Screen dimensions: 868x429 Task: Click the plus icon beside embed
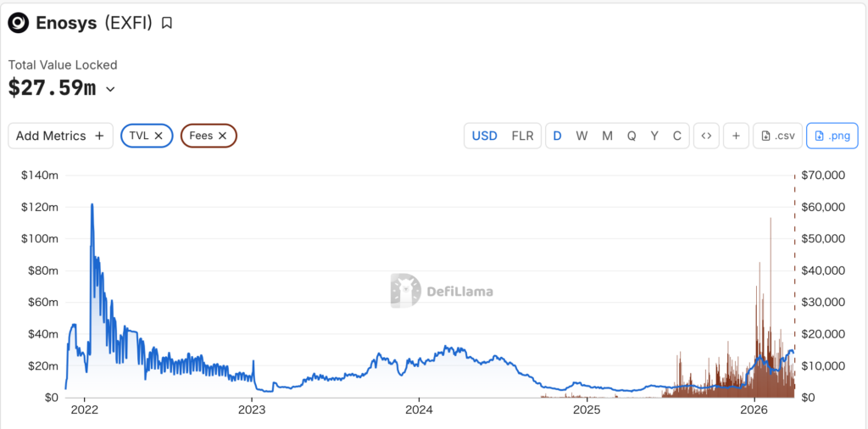coord(735,136)
